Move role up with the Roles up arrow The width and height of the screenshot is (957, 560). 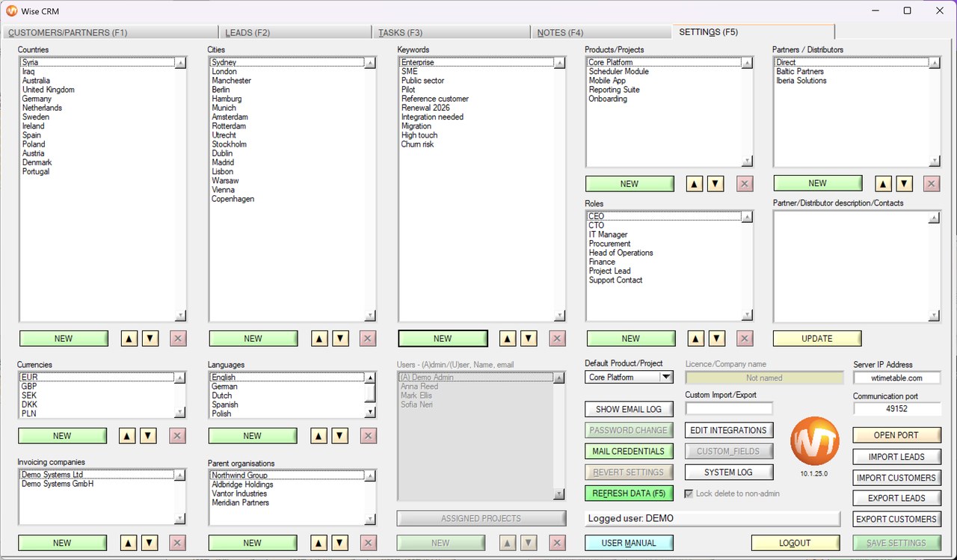[695, 339]
